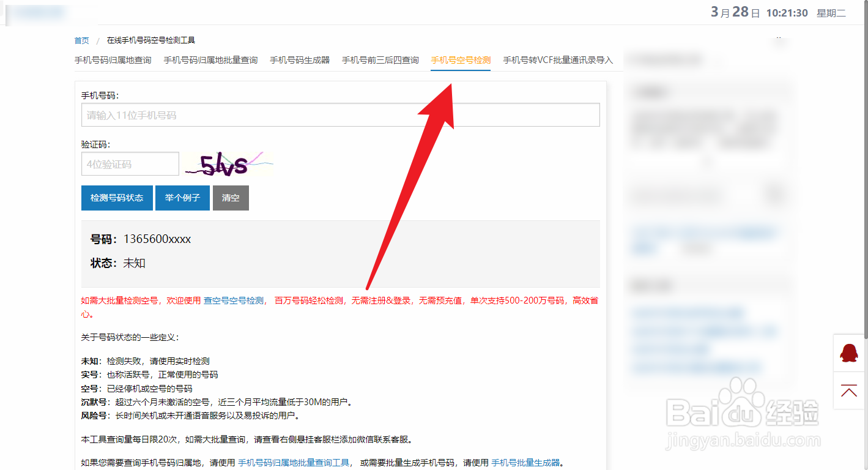
Task: Click the 4位验证码 input box
Action: (x=130, y=164)
